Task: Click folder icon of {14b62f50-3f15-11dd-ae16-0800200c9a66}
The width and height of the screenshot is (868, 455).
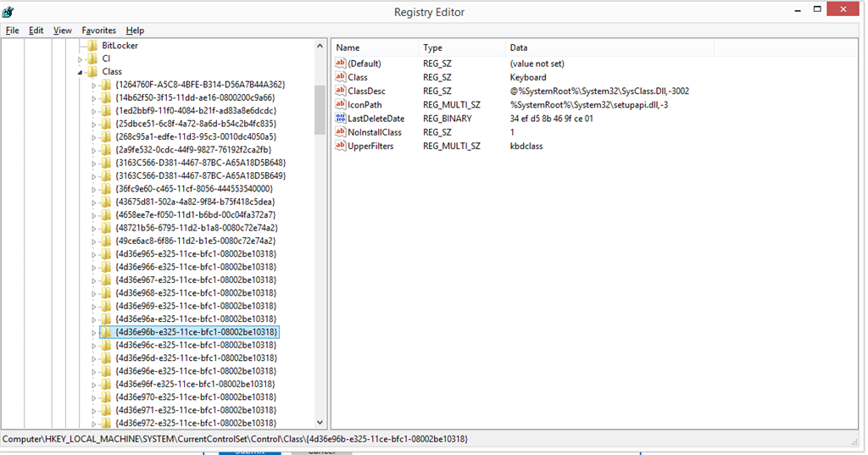Action: [106, 97]
